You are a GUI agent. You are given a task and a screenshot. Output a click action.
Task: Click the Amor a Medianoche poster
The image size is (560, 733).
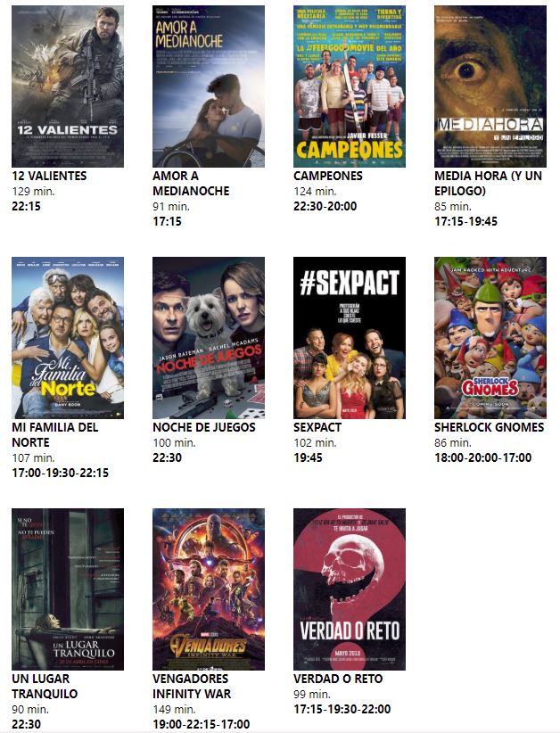[x=209, y=86]
